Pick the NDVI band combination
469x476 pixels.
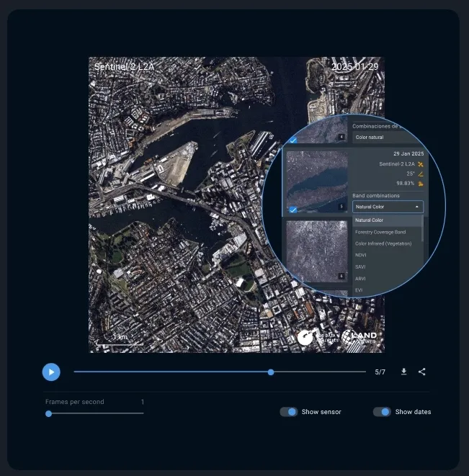[x=362, y=255]
